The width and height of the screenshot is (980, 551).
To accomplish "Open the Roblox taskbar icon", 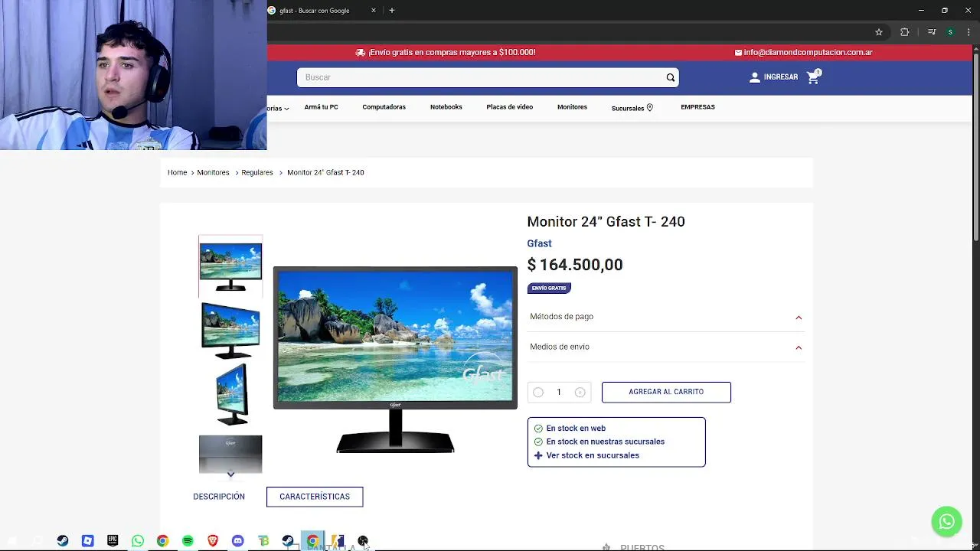I will click(x=87, y=541).
